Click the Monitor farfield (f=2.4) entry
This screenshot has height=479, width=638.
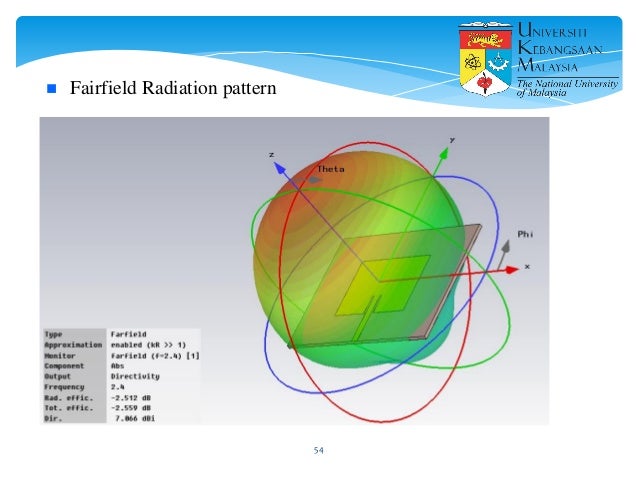point(155,356)
